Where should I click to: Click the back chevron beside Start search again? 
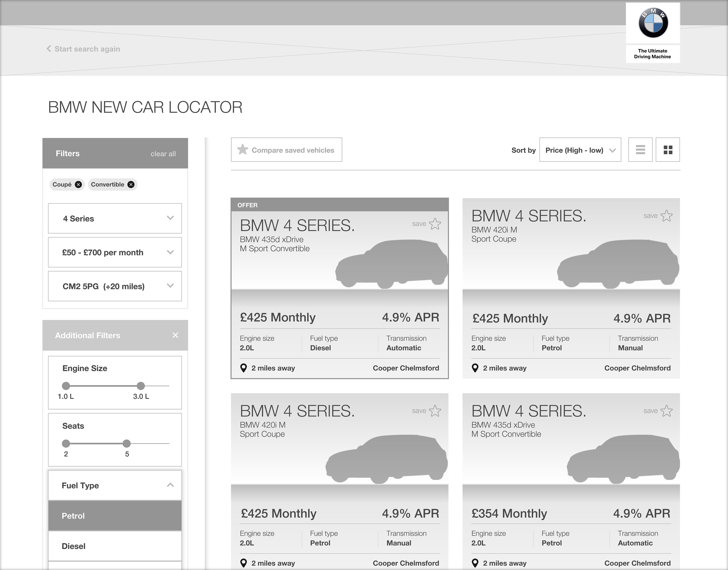tap(49, 49)
